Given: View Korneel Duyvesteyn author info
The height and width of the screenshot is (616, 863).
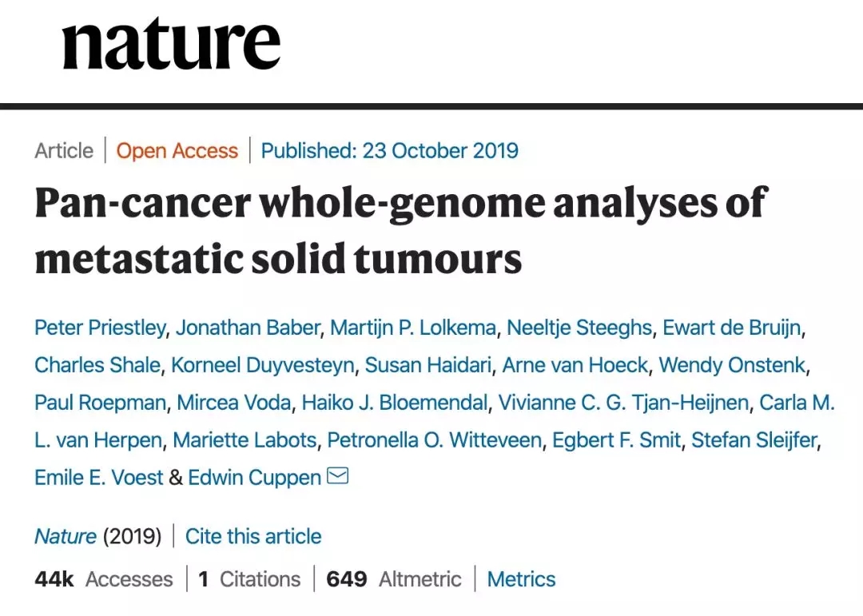Looking at the screenshot, I should pyautogui.click(x=262, y=366).
